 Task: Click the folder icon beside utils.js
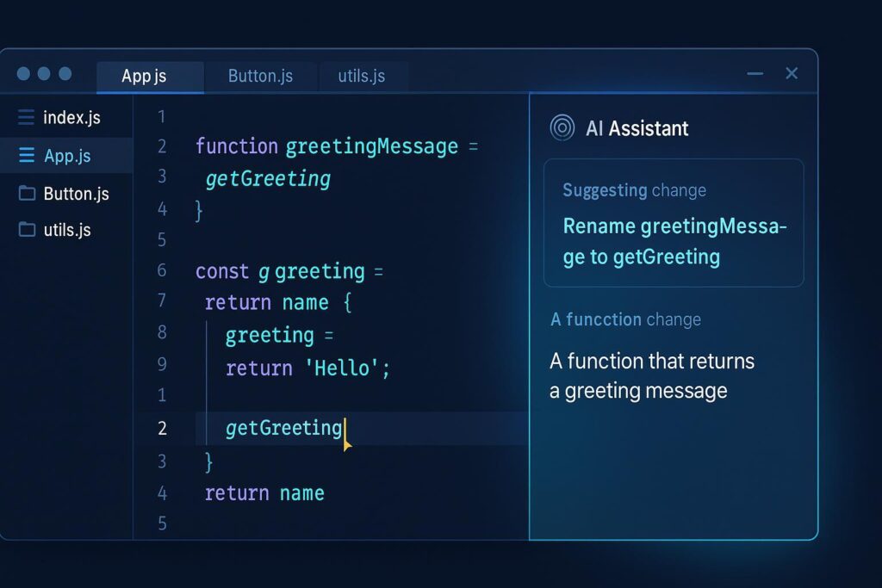point(27,230)
